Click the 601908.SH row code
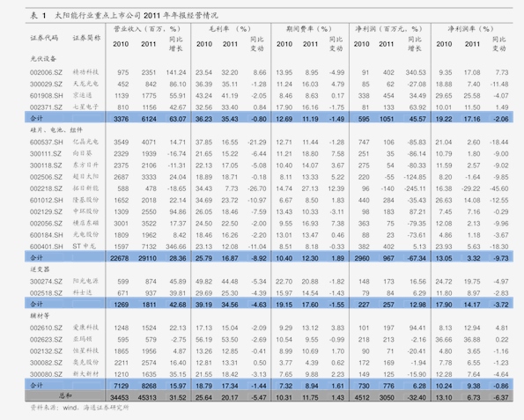Viewport: 524px width, 420px height. pos(47,96)
